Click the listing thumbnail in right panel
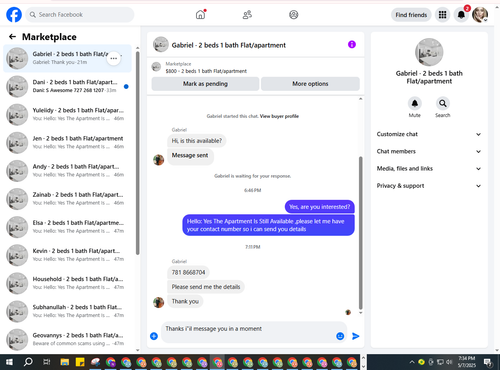 tap(429, 52)
